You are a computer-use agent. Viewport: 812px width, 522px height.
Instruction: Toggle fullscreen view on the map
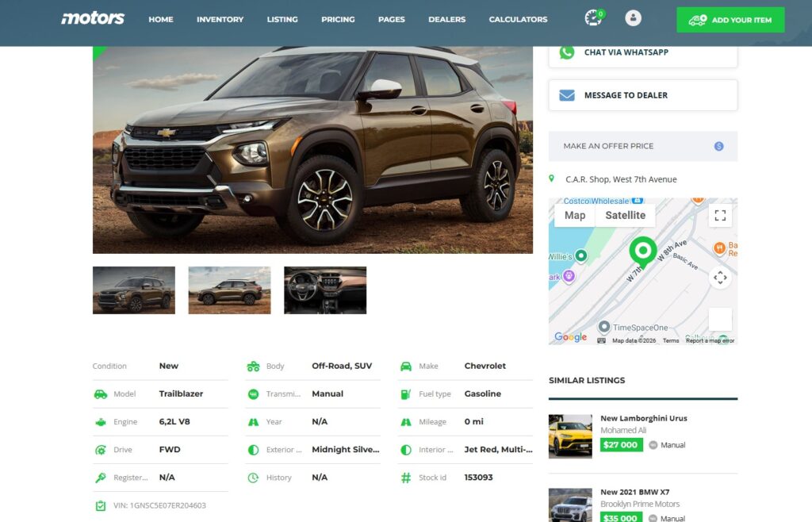tap(720, 215)
